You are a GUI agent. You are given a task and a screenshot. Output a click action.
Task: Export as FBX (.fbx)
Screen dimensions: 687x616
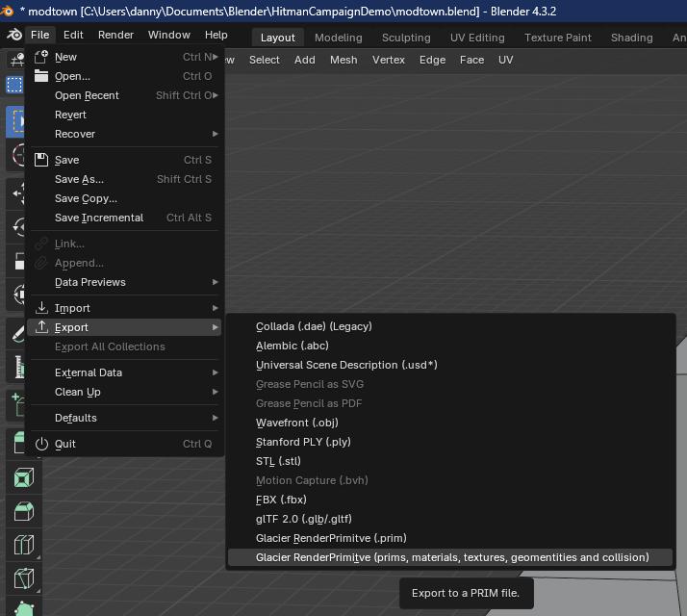point(450,500)
